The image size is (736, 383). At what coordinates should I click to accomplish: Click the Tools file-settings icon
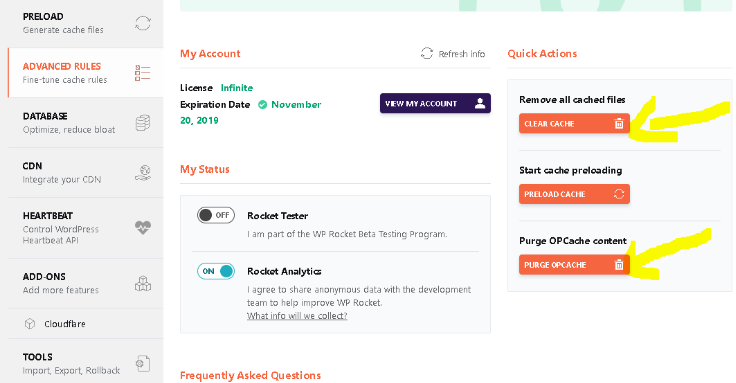click(143, 363)
